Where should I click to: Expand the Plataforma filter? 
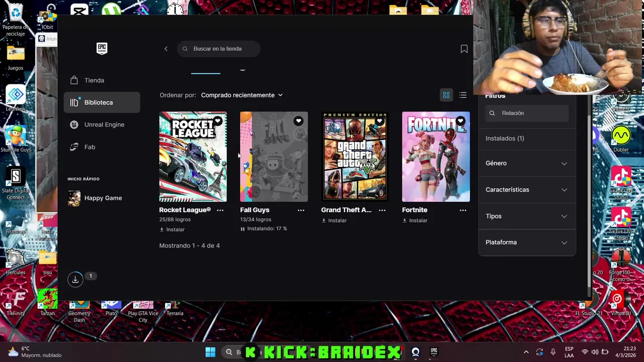527,242
